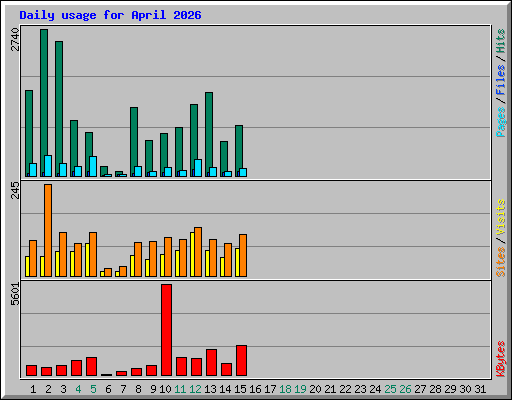This screenshot has width=512, height=400.
Task: Click the red KBytes legend label
Action: [x=501, y=359]
